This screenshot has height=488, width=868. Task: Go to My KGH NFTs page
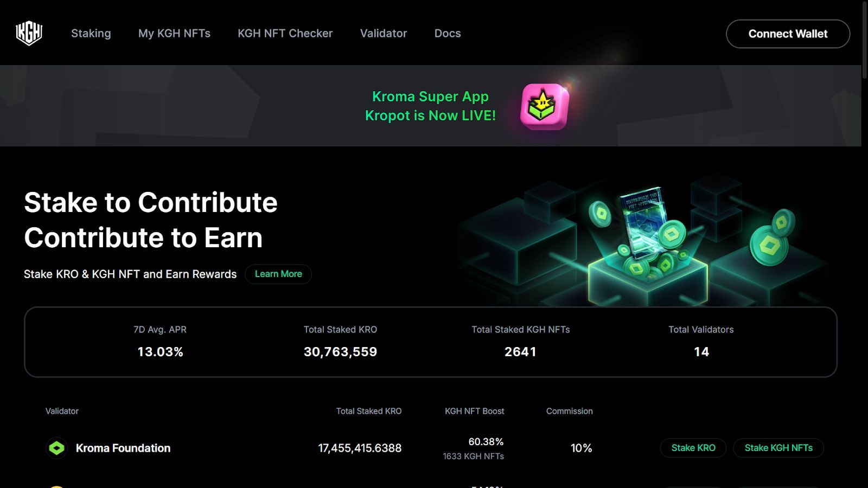(x=174, y=34)
